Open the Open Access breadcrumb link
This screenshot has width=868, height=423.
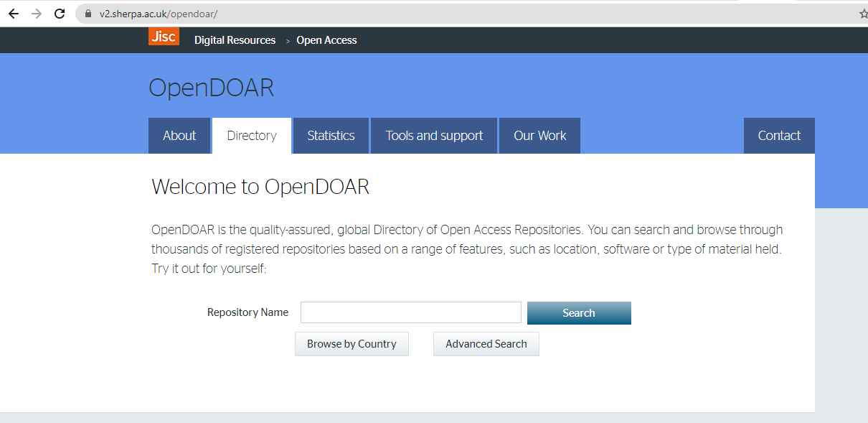[x=326, y=40]
